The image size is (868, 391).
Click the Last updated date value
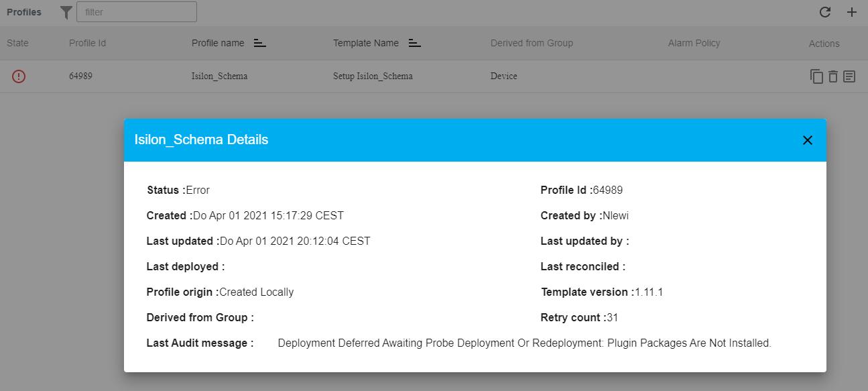pos(295,241)
